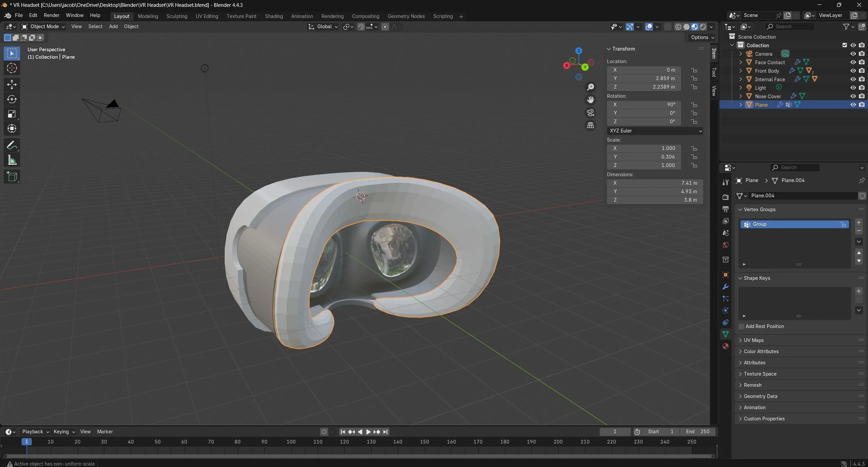
Task: Open the Object Mode dropdown
Action: pyautogui.click(x=43, y=27)
